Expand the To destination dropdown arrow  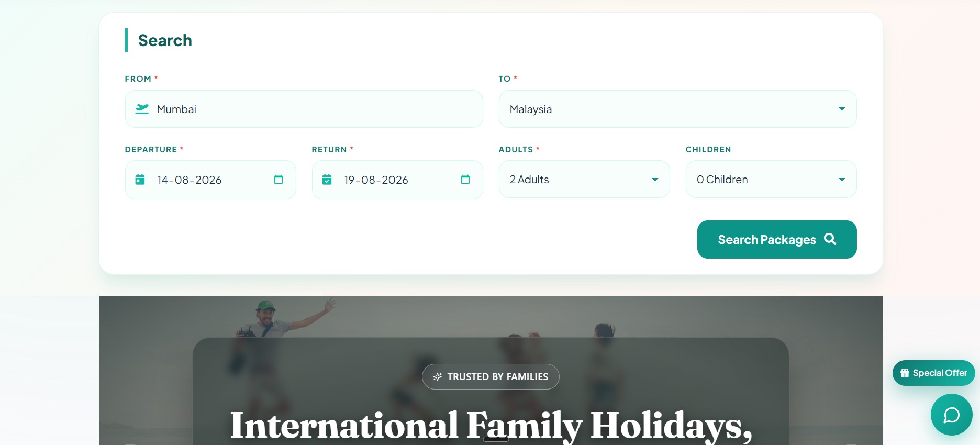(x=842, y=109)
